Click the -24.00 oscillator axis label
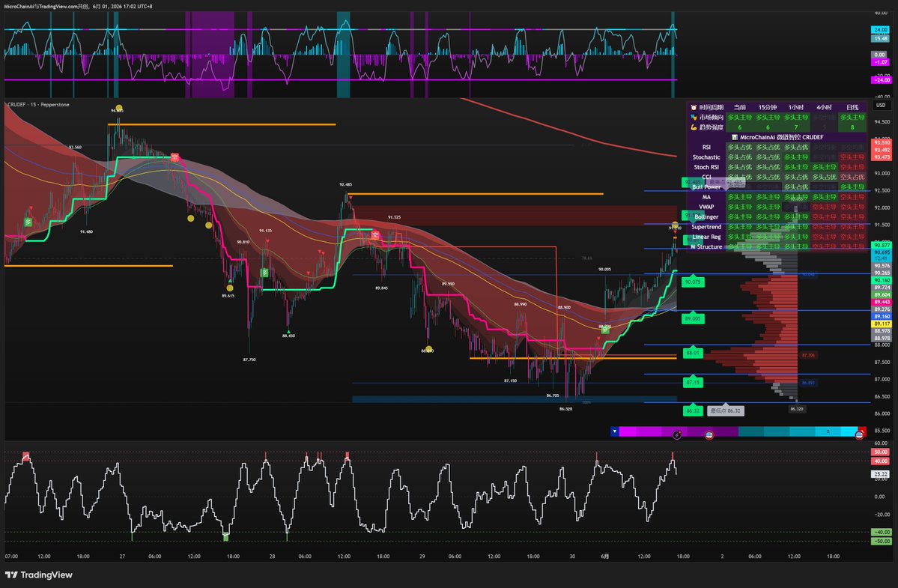898x588 pixels. [x=881, y=79]
